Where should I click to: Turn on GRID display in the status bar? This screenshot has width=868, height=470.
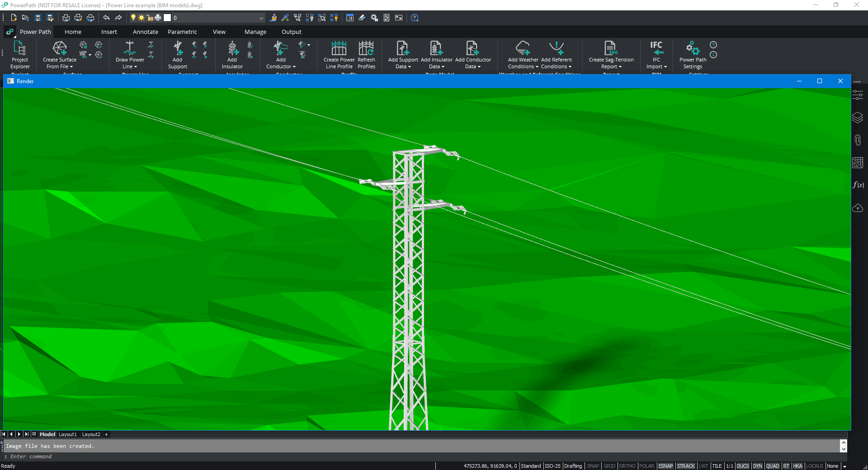[x=609, y=466]
